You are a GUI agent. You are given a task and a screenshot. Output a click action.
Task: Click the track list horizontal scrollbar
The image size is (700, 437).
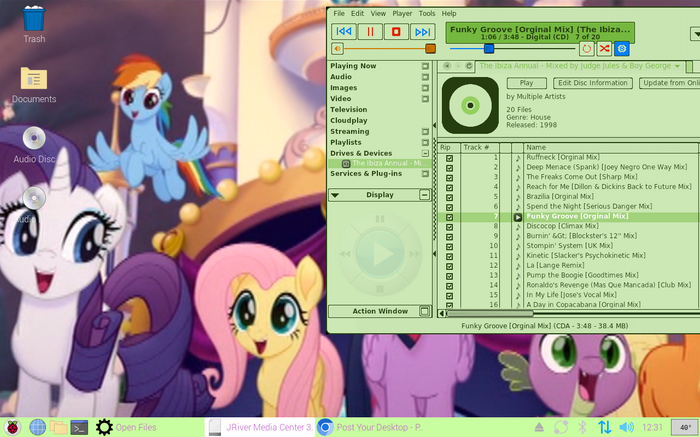[490, 313]
